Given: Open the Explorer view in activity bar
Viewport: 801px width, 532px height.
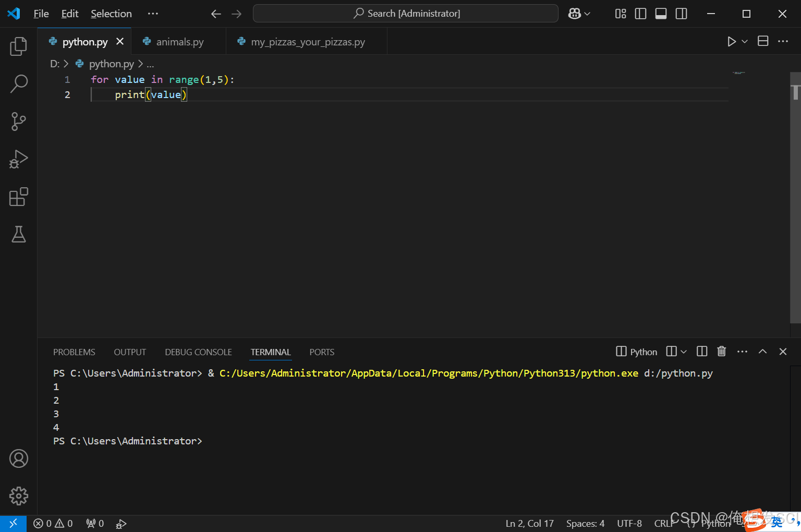Looking at the screenshot, I should (19, 46).
